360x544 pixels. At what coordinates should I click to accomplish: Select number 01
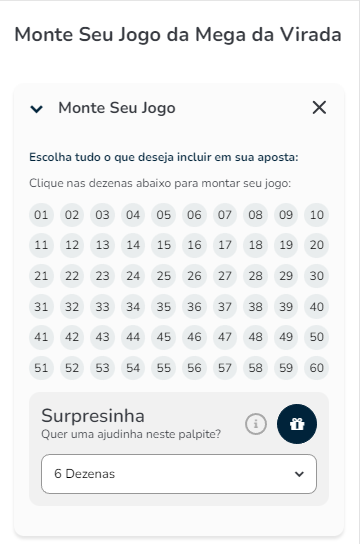coord(41,215)
